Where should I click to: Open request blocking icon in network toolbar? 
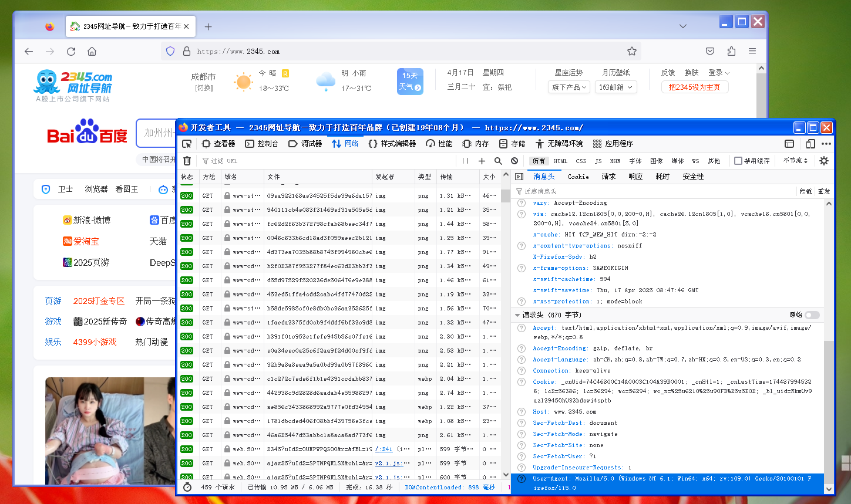point(514,161)
